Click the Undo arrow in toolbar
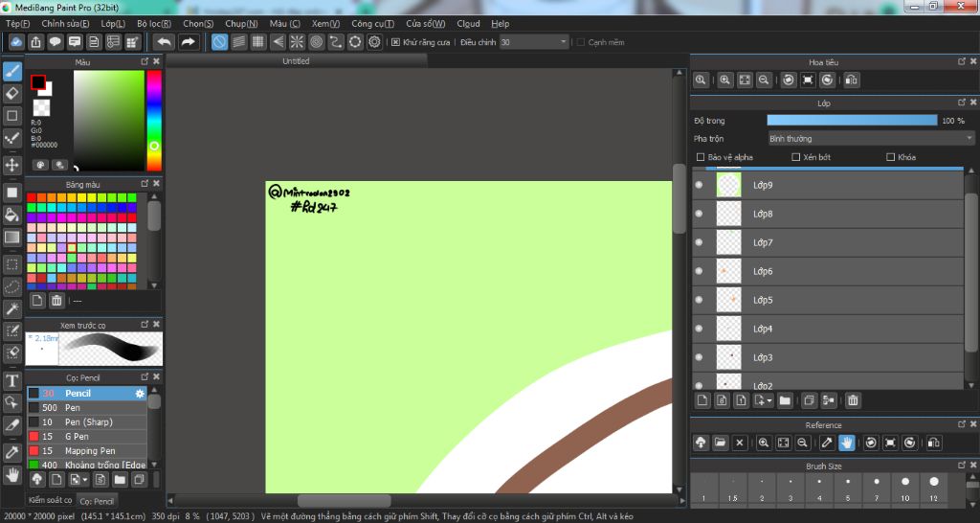Image resolution: width=980 pixels, height=523 pixels. (x=164, y=42)
